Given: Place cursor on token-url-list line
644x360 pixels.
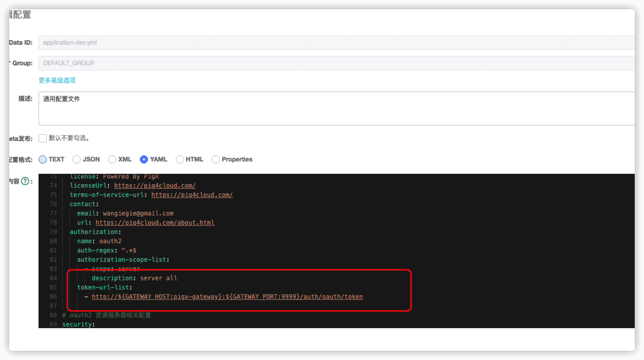Looking at the screenshot, I should (105, 287).
